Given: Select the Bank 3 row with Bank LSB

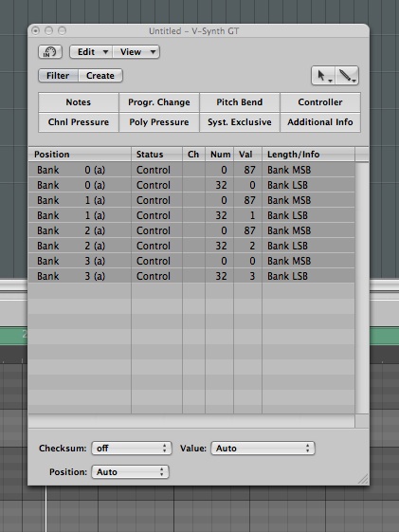Looking at the screenshot, I should [x=191, y=276].
